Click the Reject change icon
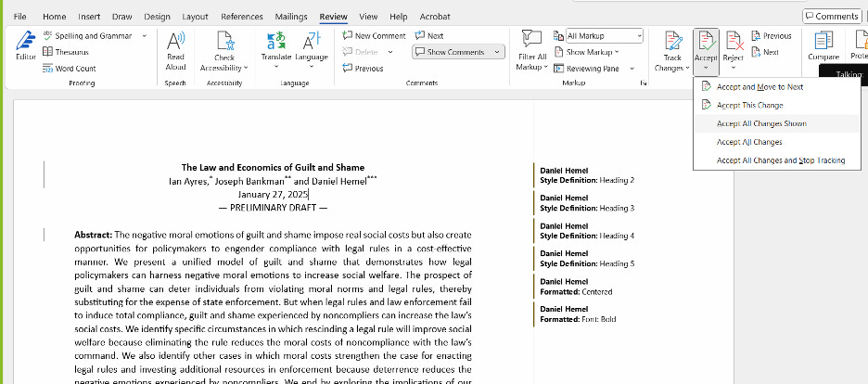This screenshot has width=868, height=384. point(734,41)
